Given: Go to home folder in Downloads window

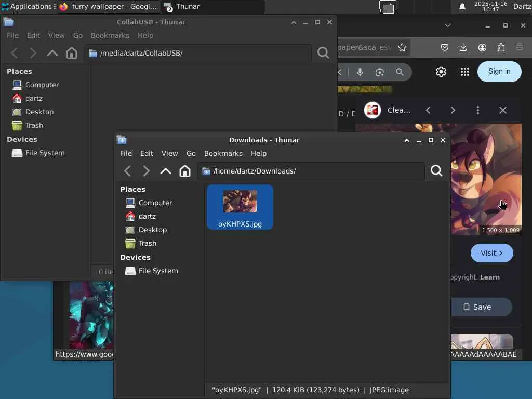Looking at the screenshot, I should click(x=185, y=171).
